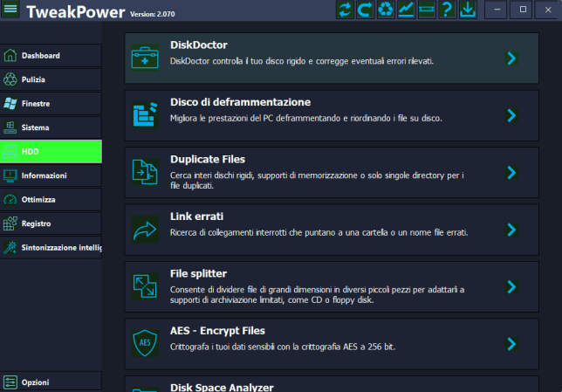Click the single curved arrow toolbar icon

tap(365, 10)
